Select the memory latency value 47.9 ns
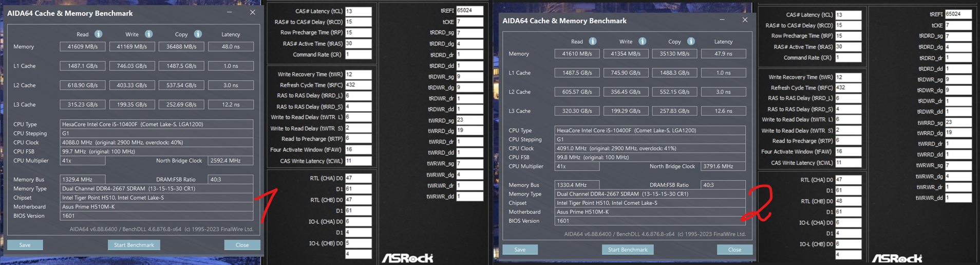Viewport: 980px width, 265px height. tap(723, 54)
